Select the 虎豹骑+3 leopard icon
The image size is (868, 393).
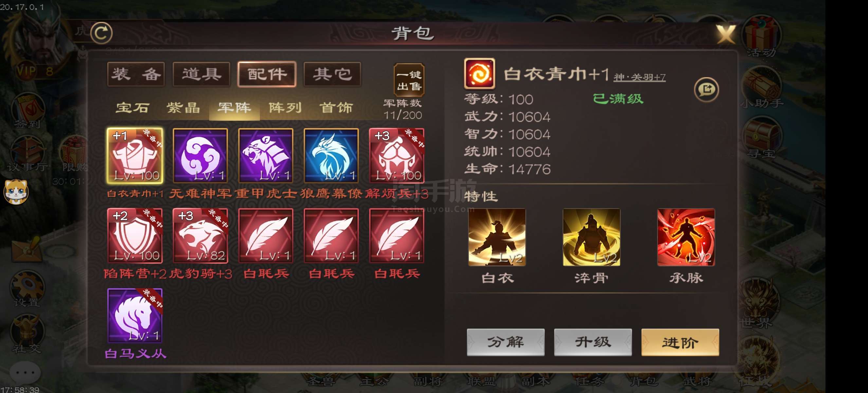point(200,235)
